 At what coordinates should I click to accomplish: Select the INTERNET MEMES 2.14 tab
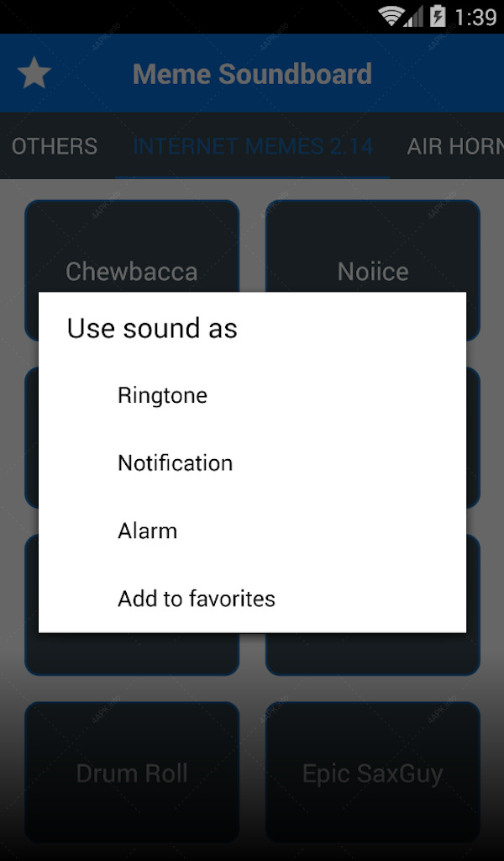coord(252,146)
